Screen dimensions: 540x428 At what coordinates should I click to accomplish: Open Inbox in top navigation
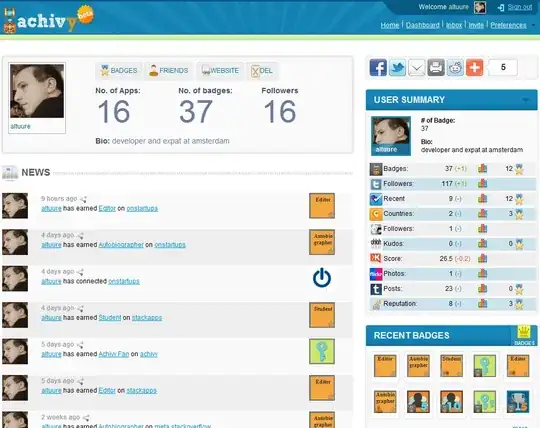(454, 25)
